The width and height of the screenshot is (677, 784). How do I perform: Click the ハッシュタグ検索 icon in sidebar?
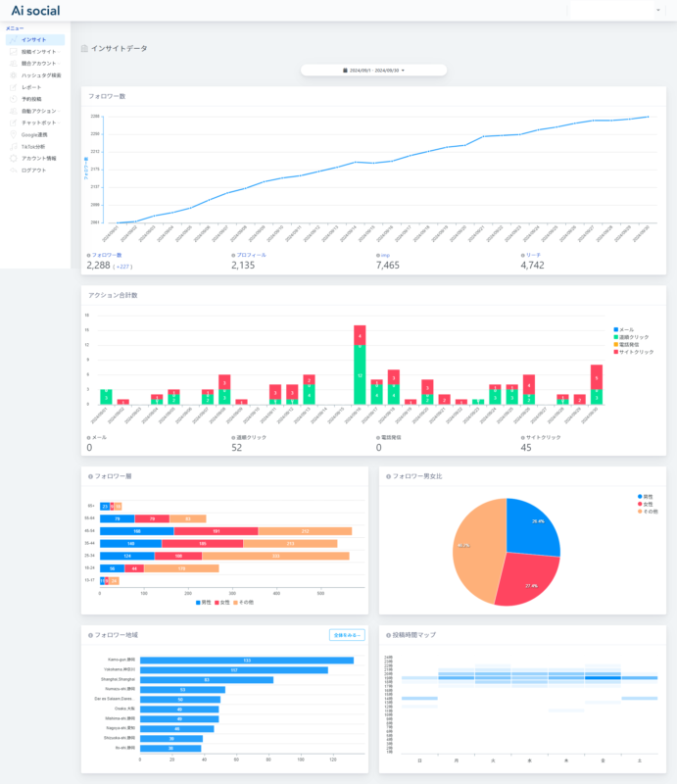pyautogui.click(x=13, y=75)
